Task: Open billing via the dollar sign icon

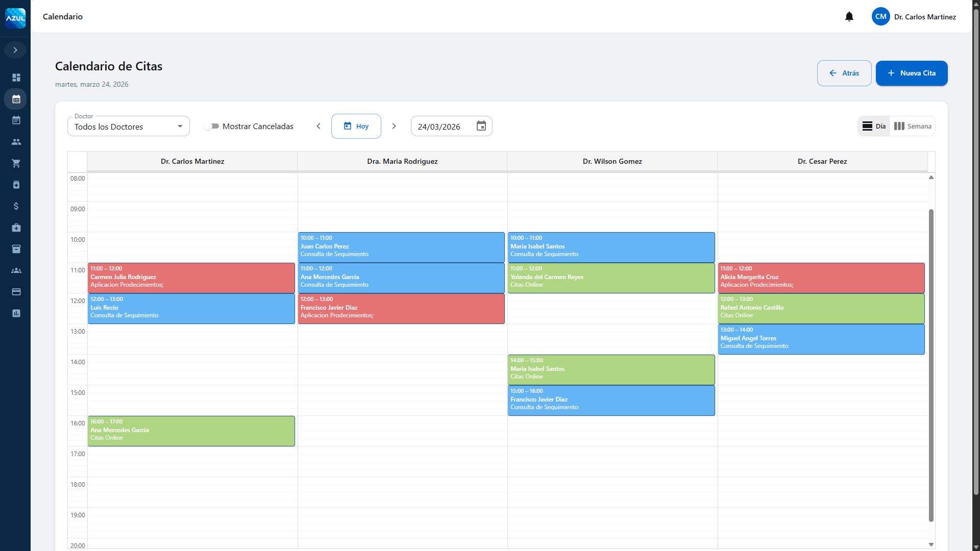Action: coord(16,206)
